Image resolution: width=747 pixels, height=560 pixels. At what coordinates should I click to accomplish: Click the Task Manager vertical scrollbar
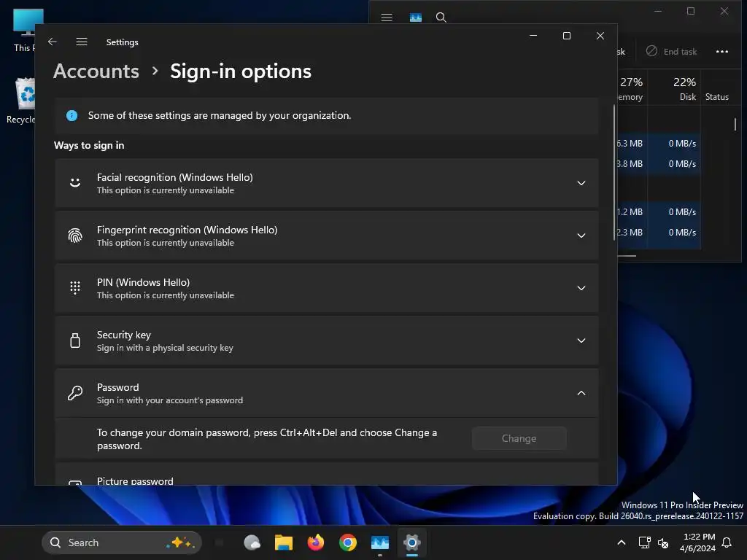coord(735,124)
